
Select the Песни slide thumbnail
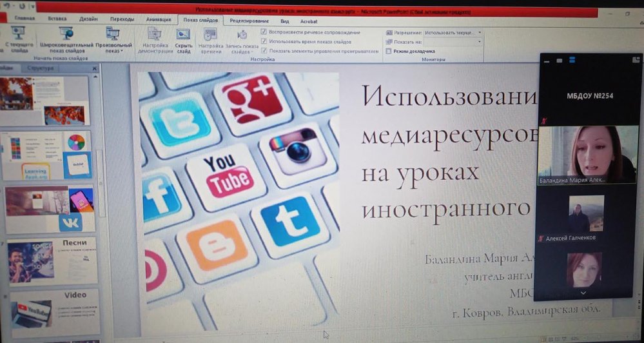tap(53, 261)
